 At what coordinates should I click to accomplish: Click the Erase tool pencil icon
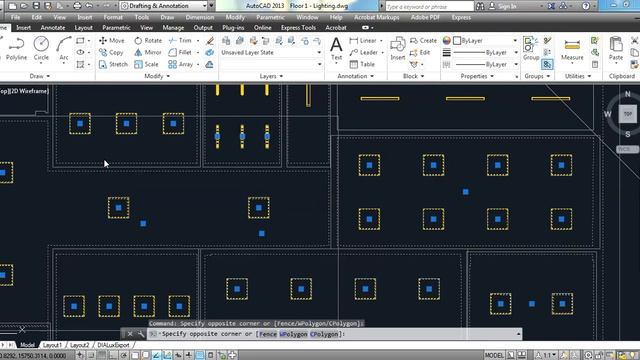210,40
